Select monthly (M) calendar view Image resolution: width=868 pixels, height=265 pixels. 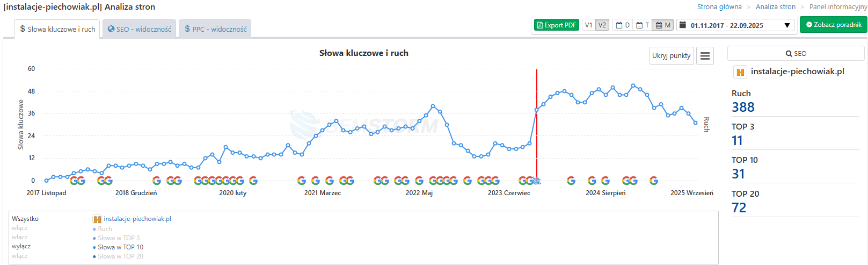[x=663, y=25]
